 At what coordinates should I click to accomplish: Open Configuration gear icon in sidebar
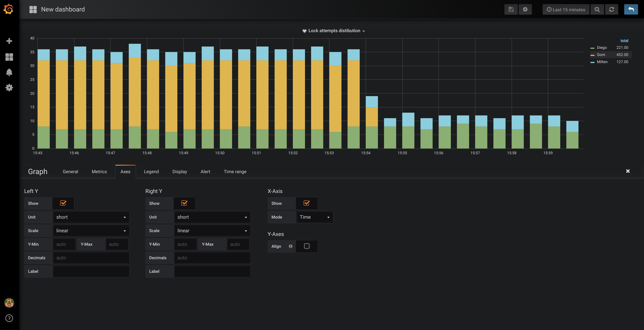pyautogui.click(x=9, y=88)
